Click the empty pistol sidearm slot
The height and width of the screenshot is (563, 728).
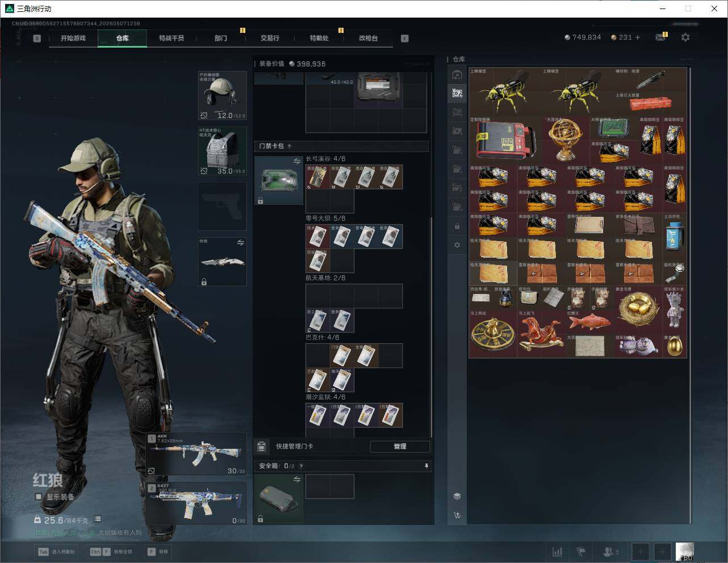coord(222,207)
